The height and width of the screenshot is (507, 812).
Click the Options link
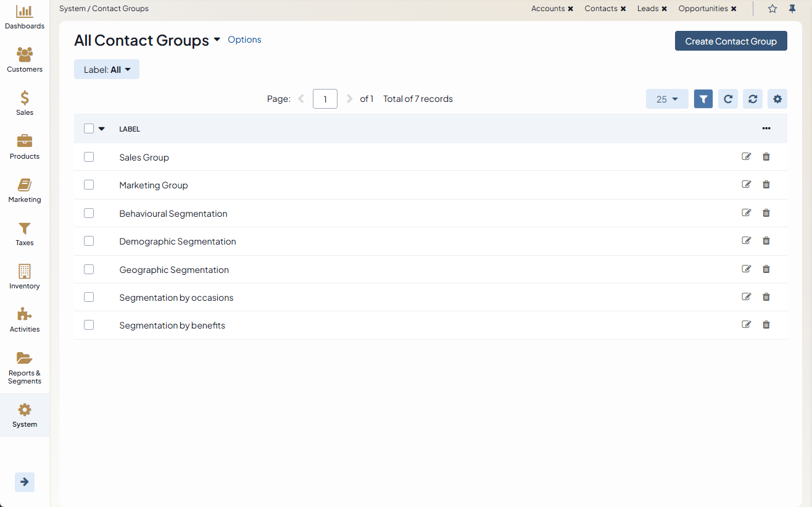point(244,40)
